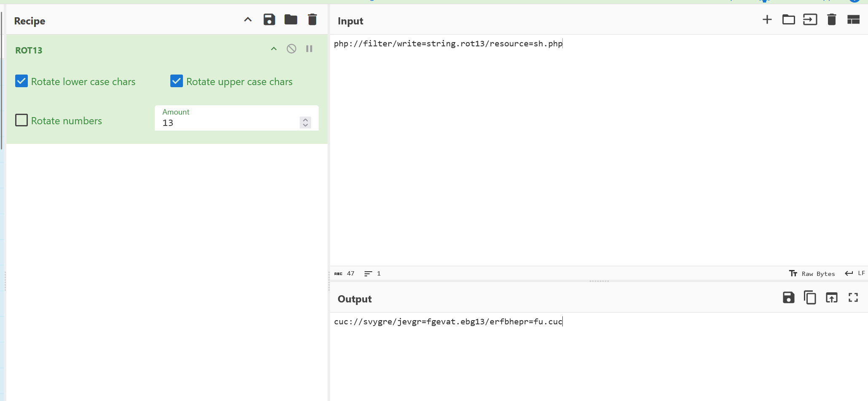Collapse the ROT13 operation arguments
The height and width of the screenshot is (401, 868).
(x=274, y=49)
